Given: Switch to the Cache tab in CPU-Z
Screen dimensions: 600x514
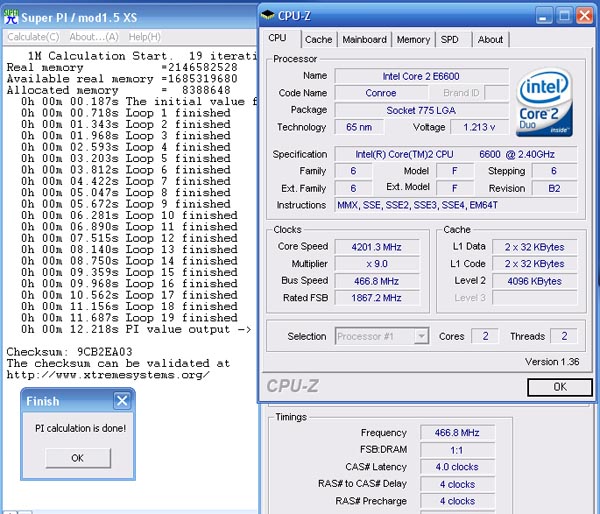Looking at the screenshot, I should point(318,39).
